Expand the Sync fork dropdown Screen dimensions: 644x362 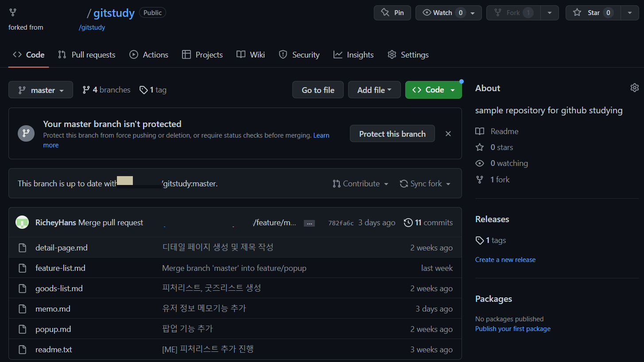point(425,184)
